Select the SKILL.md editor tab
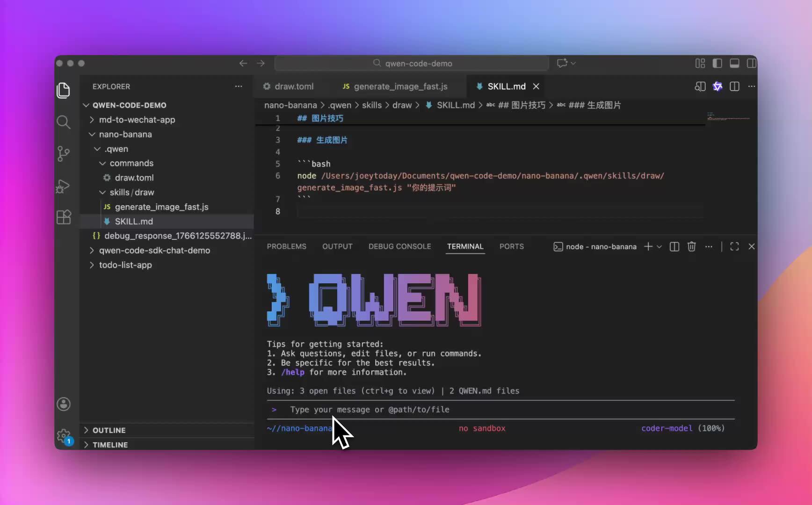Screen dimensions: 812x505 [x=507, y=87]
